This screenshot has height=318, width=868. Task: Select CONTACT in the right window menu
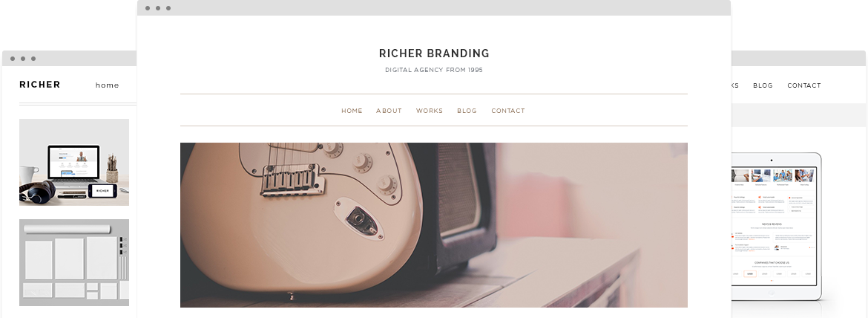(x=803, y=85)
